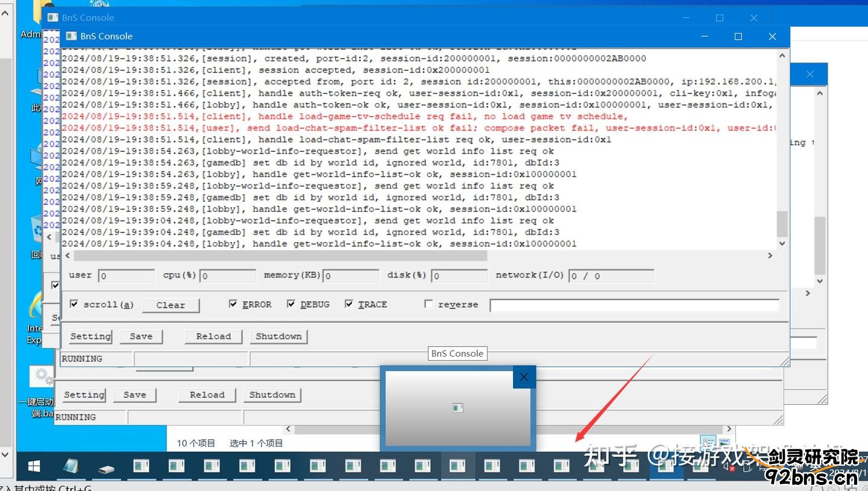Screen dimensions: 868x491
Task: Click the network(I/O) value field
Action: coord(611,276)
